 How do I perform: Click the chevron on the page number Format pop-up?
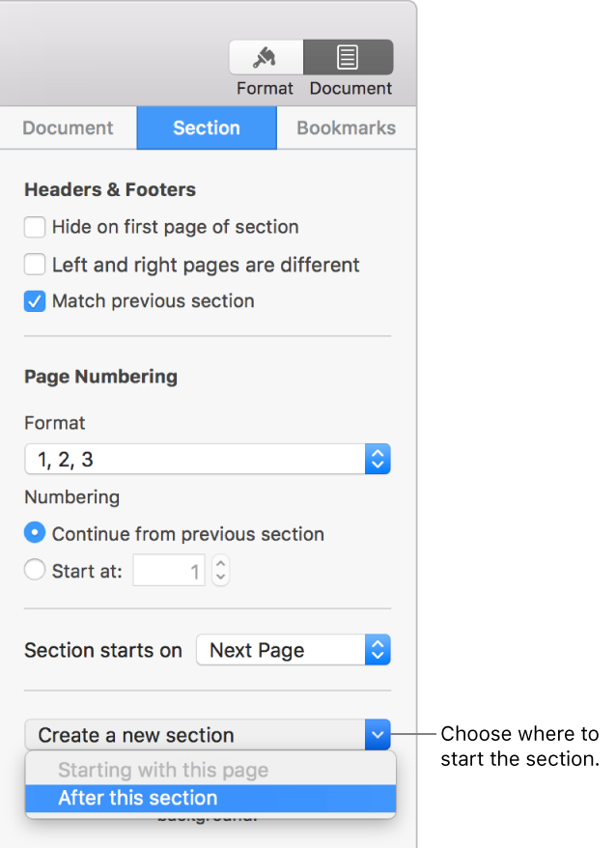click(378, 459)
